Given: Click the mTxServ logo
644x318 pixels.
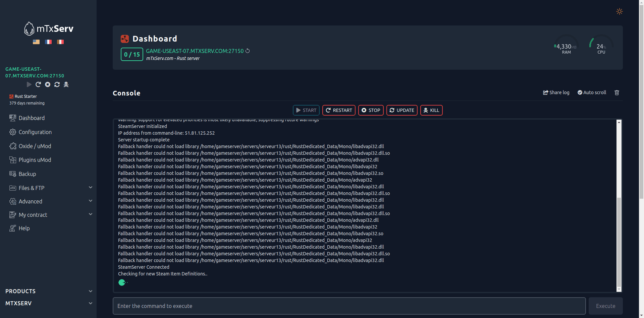Looking at the screenshot, I should pyautogui.click(x=49, y=28).
